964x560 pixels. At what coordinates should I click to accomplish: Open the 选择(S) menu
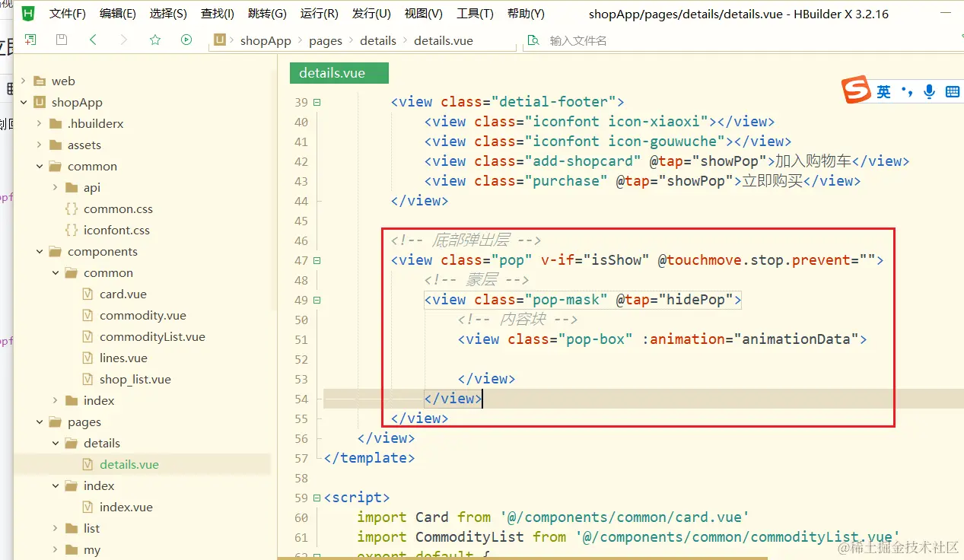point(168,14)
